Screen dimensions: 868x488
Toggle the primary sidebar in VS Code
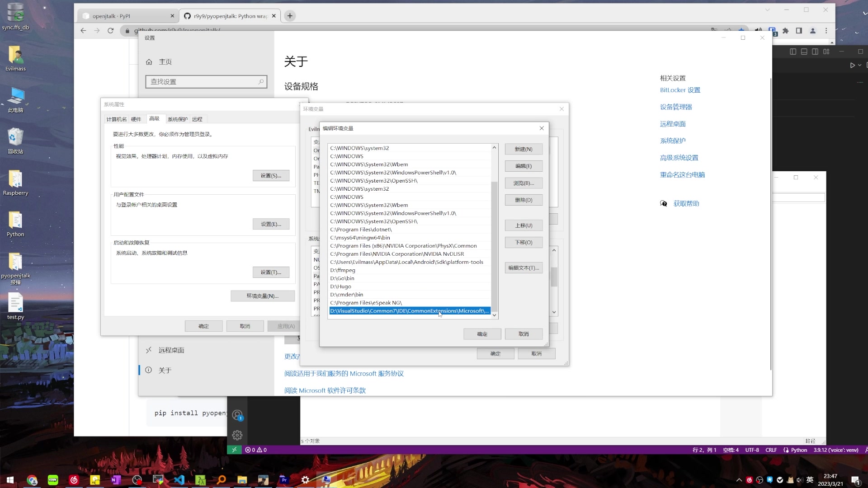793,52
